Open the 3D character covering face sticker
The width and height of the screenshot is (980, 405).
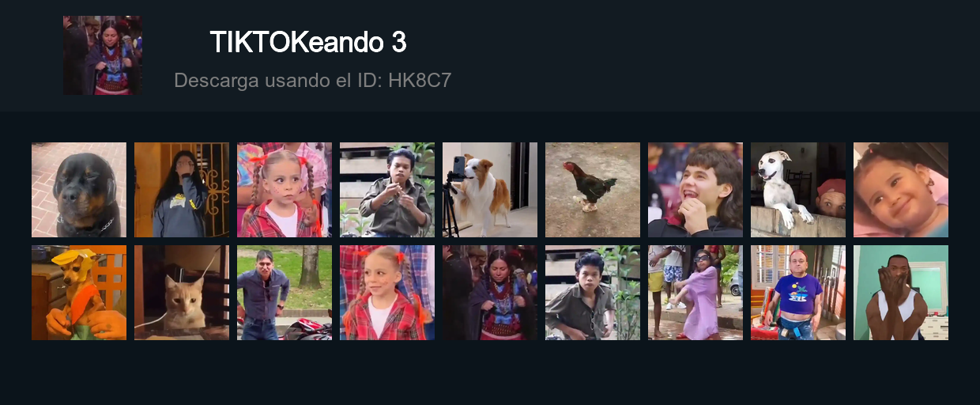point(901,293)
